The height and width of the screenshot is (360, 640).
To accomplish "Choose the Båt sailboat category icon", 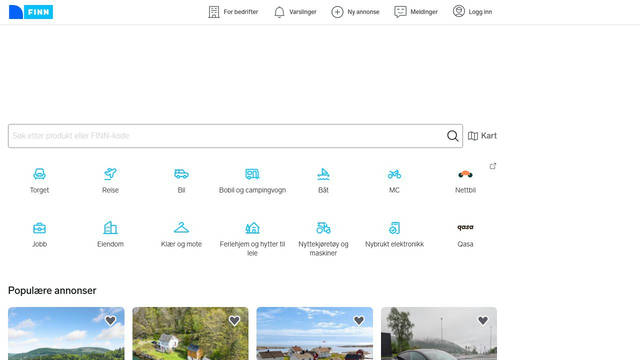I will pyautogui.click(x=323, y=174).
